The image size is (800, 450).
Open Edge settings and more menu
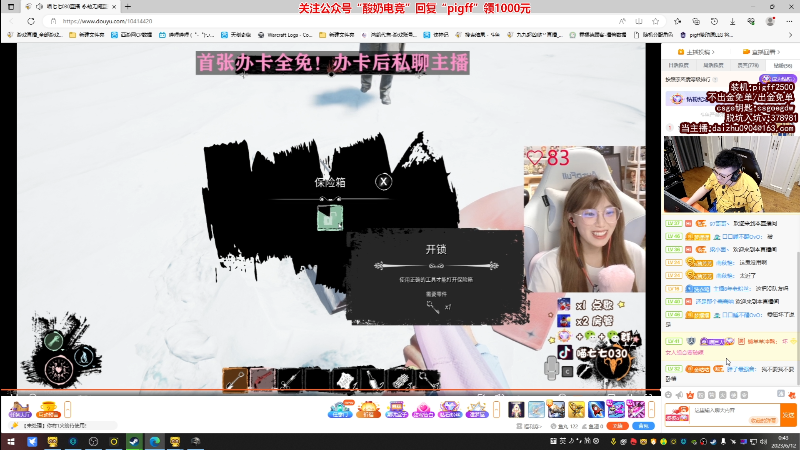(x=789, y=21)
